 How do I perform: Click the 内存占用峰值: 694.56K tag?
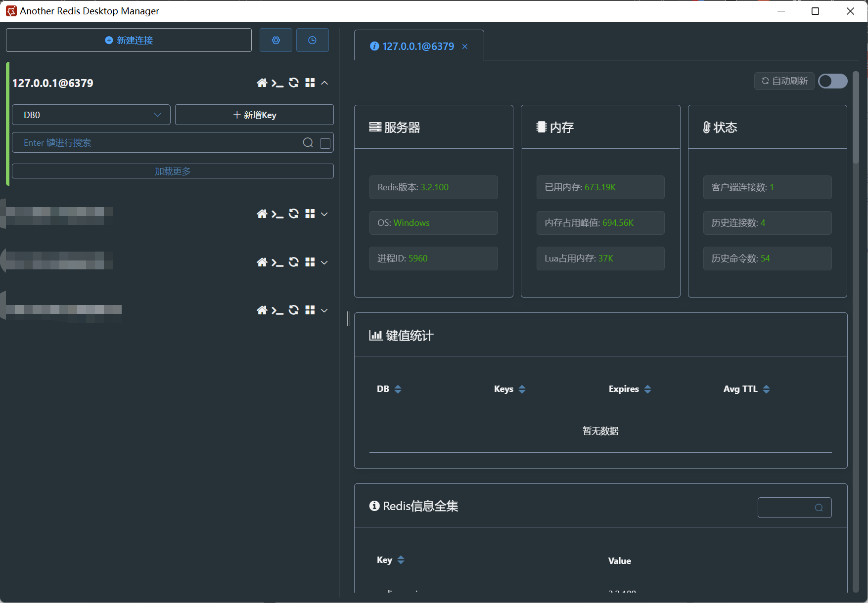coord(600,223)
